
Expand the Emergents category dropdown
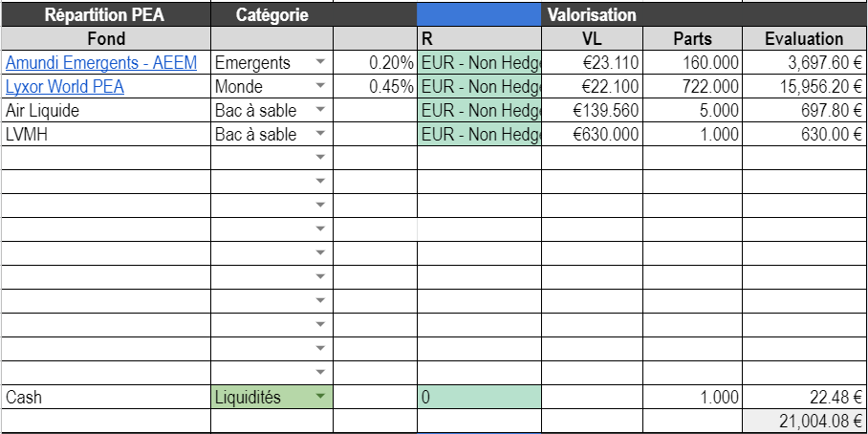[x=320, y=63]
